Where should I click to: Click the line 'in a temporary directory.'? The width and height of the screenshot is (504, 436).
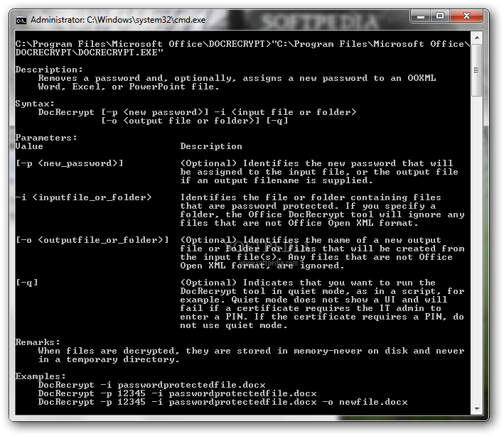point(109,359)
